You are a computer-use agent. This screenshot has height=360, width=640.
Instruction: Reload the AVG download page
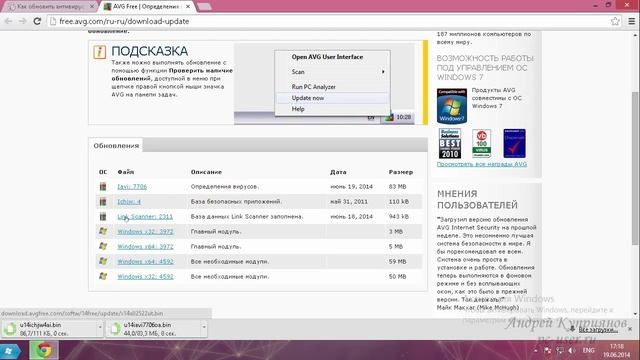coord(37,21)
